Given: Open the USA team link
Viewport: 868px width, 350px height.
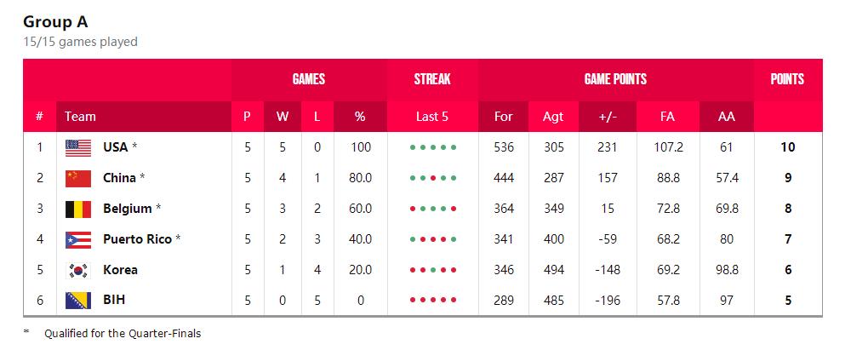Looking at the screenshot, I should [115, 147].
